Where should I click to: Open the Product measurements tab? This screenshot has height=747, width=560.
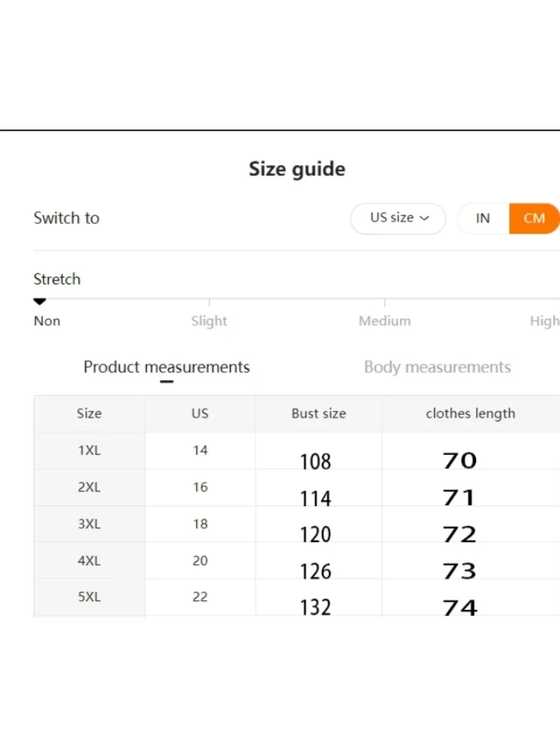tap(167, 368)
